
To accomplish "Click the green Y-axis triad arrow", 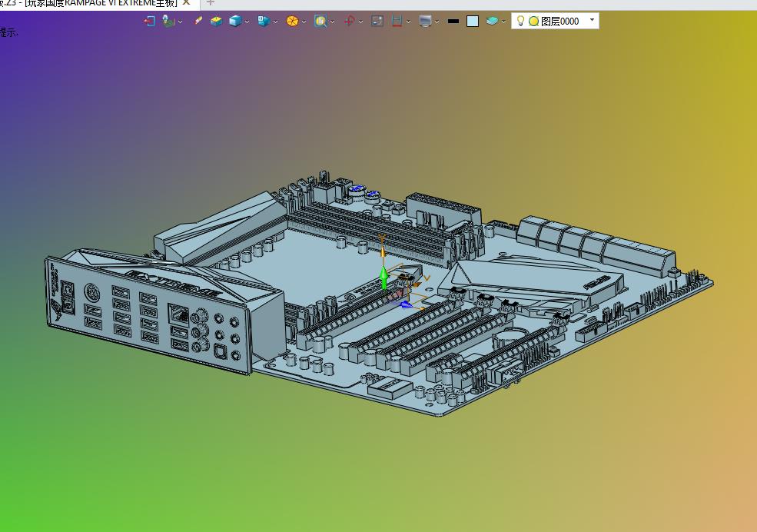I will click(383, 278).
